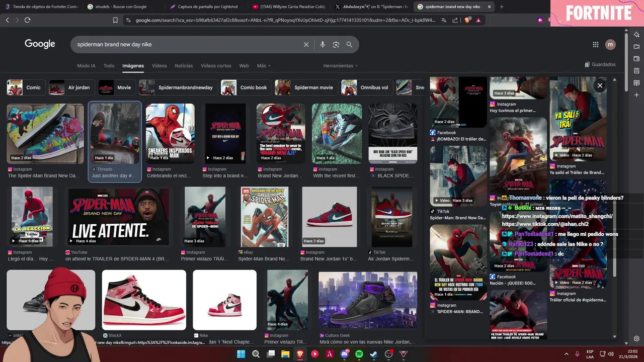
Task: Open the eBay Spider-Man comic cover result
Action: (265, 217)
